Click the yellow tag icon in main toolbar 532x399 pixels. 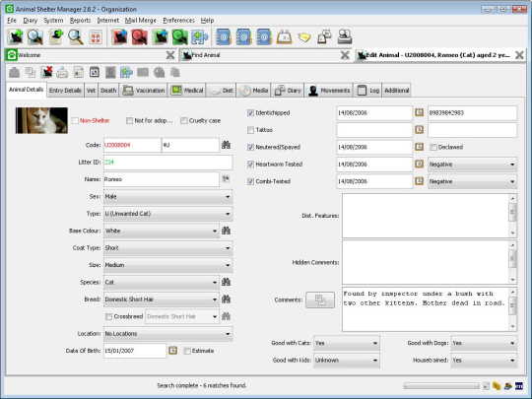304,36
